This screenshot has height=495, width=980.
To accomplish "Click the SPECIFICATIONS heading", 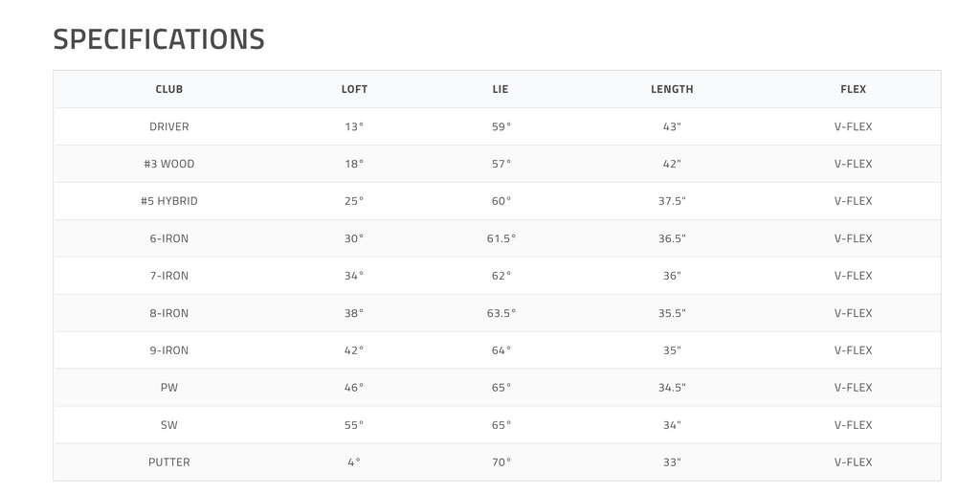I will point(159,38).
